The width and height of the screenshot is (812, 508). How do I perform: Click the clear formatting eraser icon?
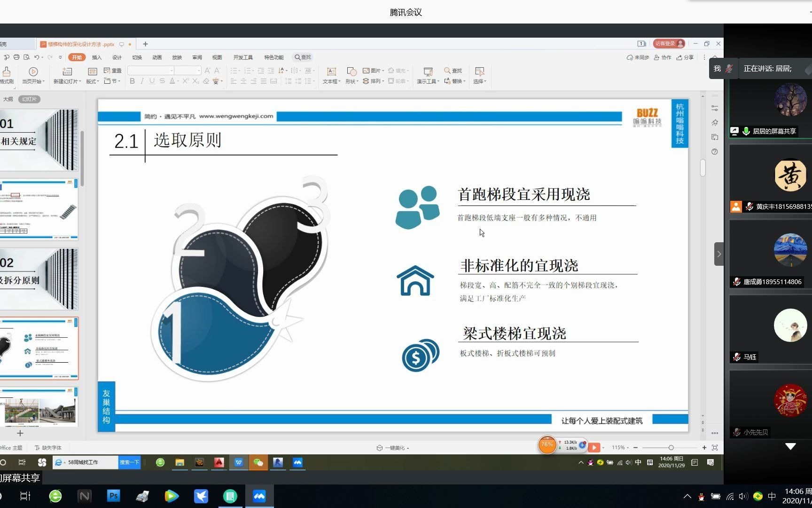[206, 81]
